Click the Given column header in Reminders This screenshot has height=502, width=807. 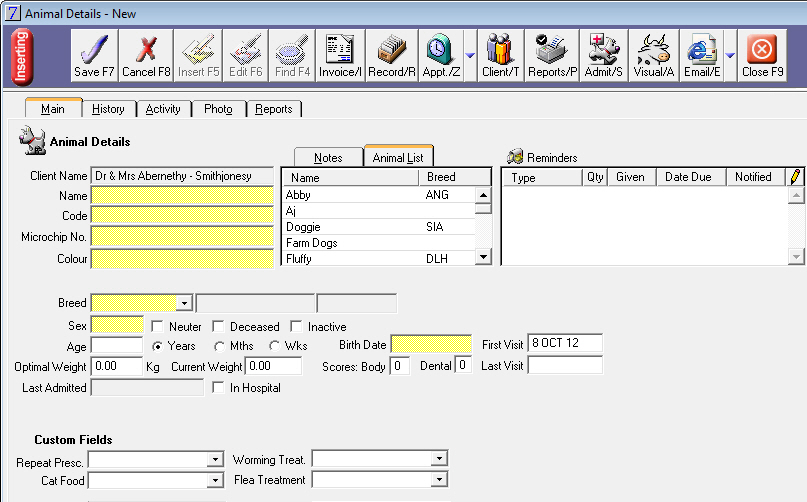point(632,177)
